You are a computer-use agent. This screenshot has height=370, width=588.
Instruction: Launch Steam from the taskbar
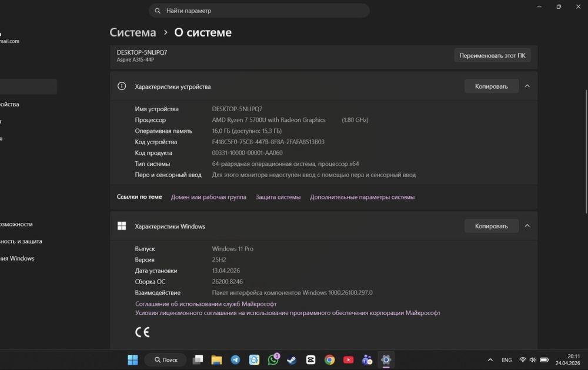coord(292,360)
